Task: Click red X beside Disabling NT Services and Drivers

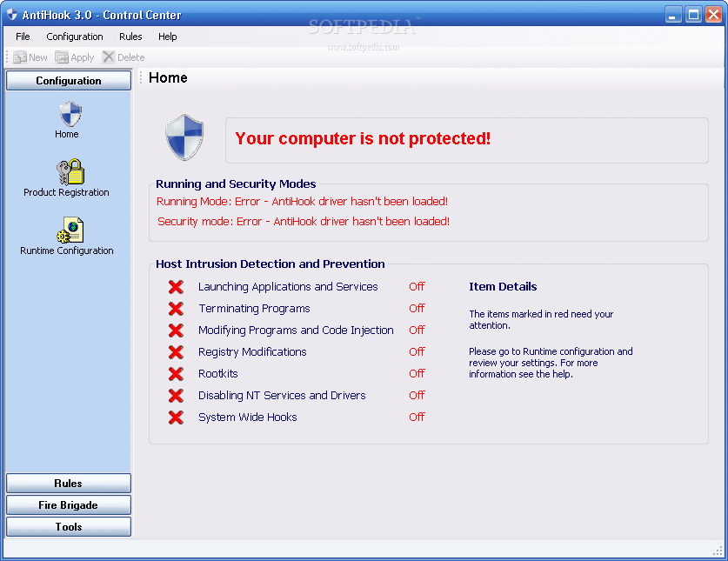Action: click(176, 396)
